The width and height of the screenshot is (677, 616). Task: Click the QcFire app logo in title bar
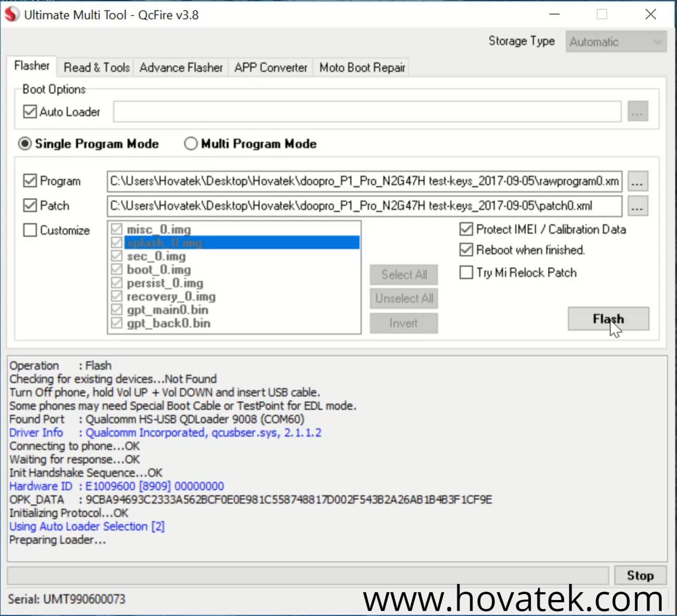12,14
